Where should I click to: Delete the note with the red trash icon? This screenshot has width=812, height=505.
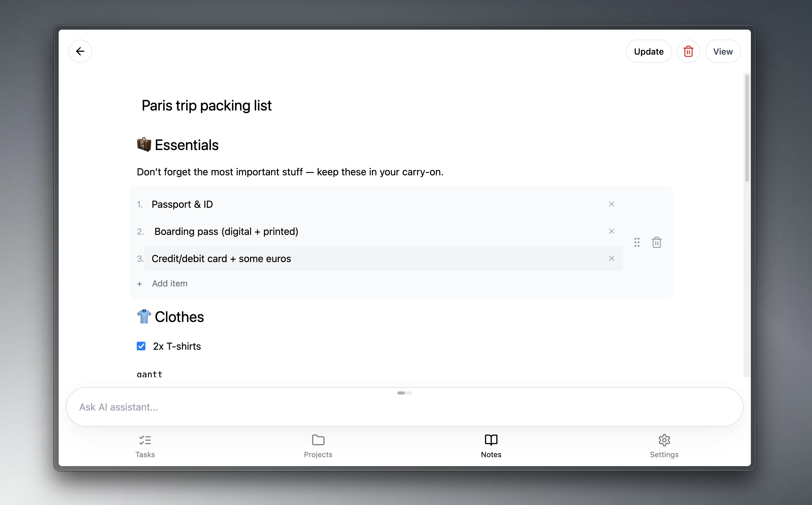point(688,52)
